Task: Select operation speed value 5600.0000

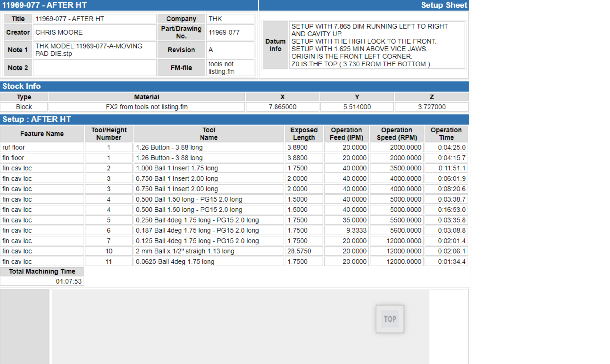Action: tap(397, 230)
